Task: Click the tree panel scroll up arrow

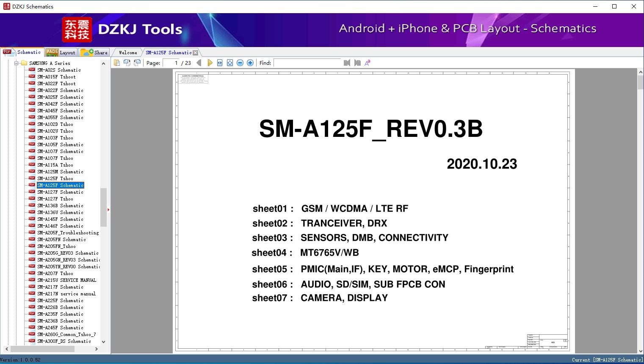Action: 103,64
